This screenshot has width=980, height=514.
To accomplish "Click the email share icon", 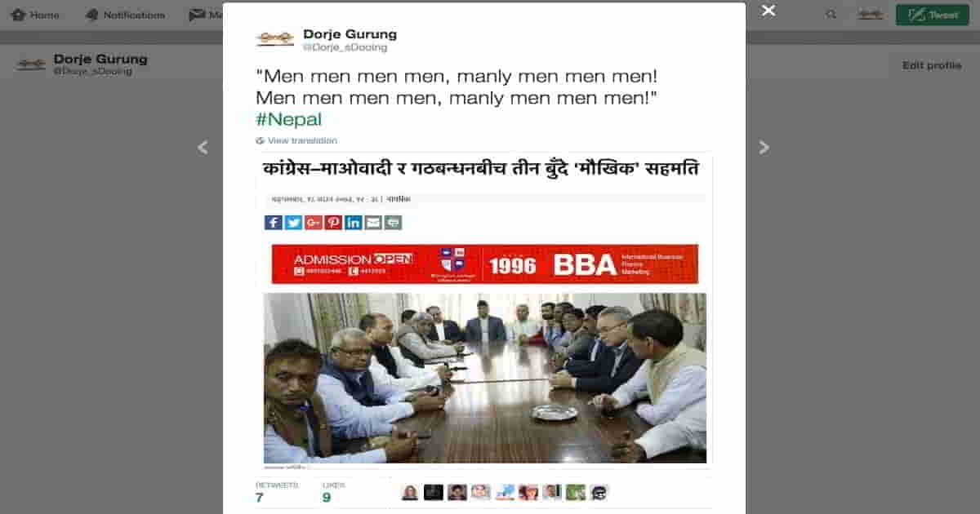I will click(x=373, y=223).
